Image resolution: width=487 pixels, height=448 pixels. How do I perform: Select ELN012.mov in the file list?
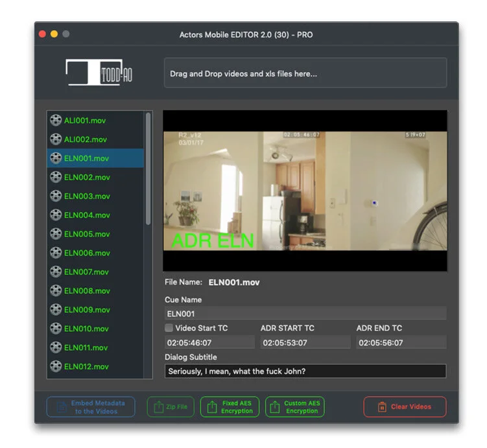point(95,367)
